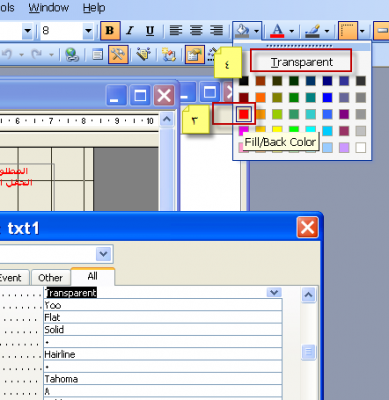Click the font size box showing 8
The image size is (389, 400).
click(x=62, y=31)
